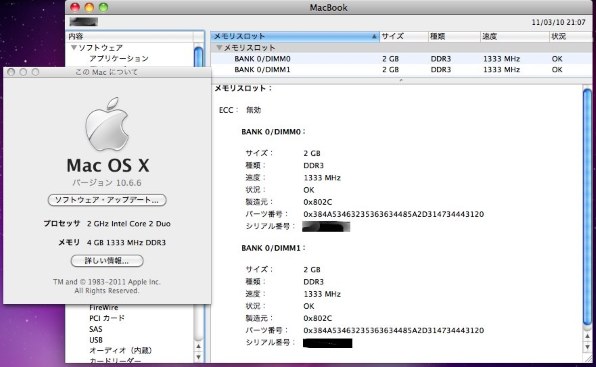Select USB in the sidebar list
596x367 pixels.
click(96, 340)
